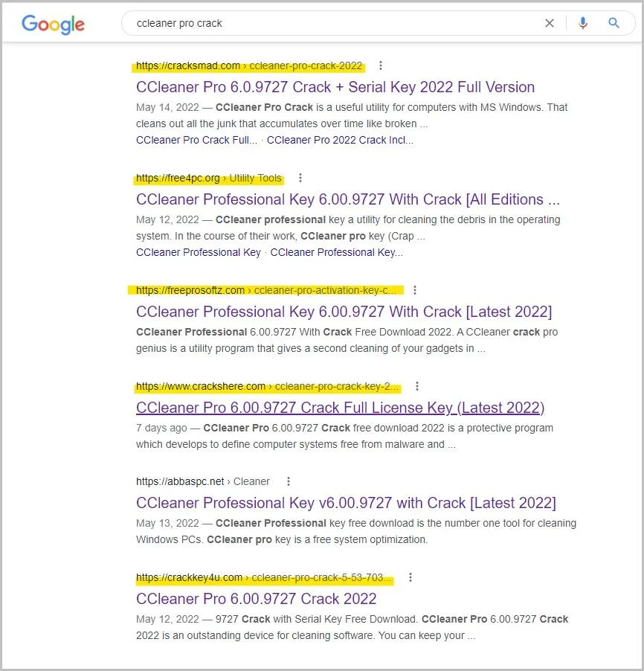Viewport: 644px width, 671px height.
Task: Open result options for the freeprosoftz.com listing
Action: [415, 290]
